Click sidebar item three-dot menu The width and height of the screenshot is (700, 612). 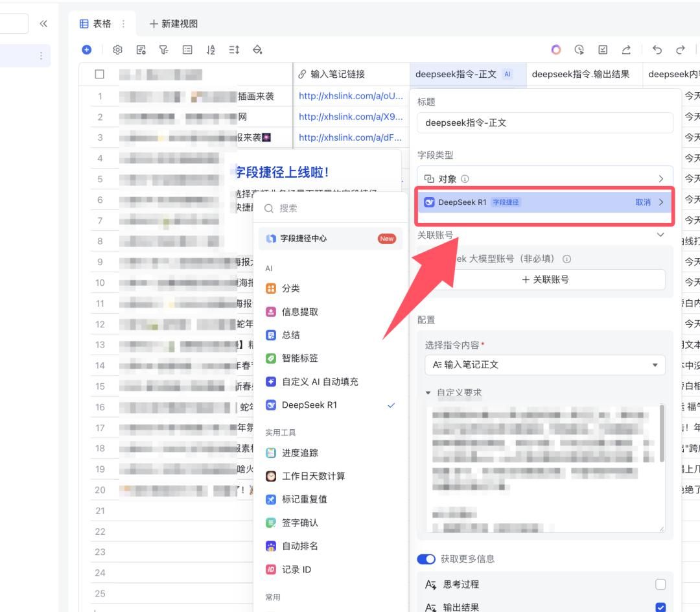41,55
